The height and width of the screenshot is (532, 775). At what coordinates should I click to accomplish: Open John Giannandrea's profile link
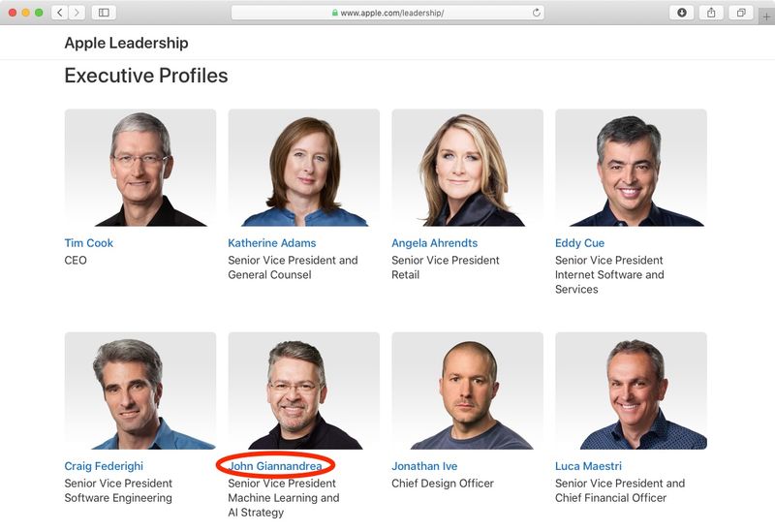tap(275, 466)
